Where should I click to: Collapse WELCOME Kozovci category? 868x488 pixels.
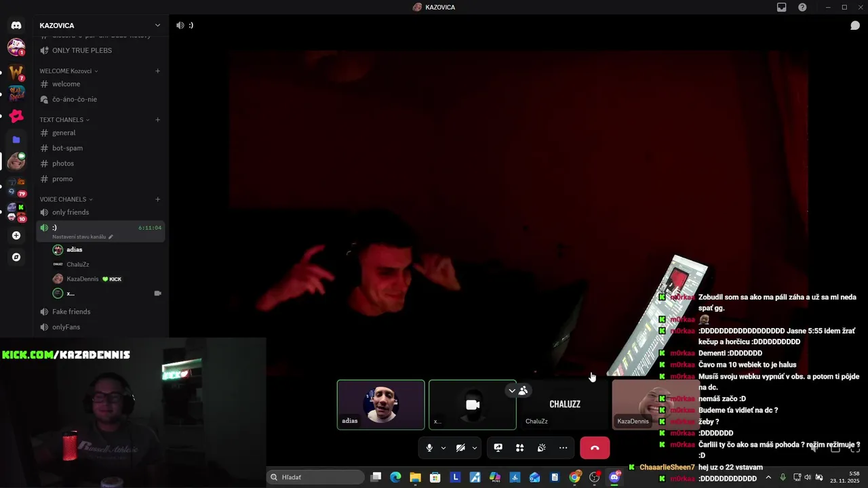[x=68, y=71]
